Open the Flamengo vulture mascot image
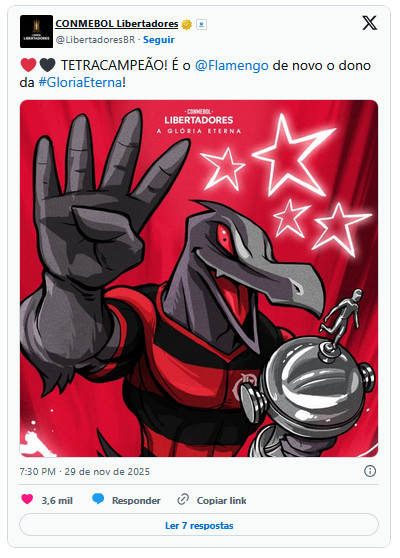 coord(199,278)
